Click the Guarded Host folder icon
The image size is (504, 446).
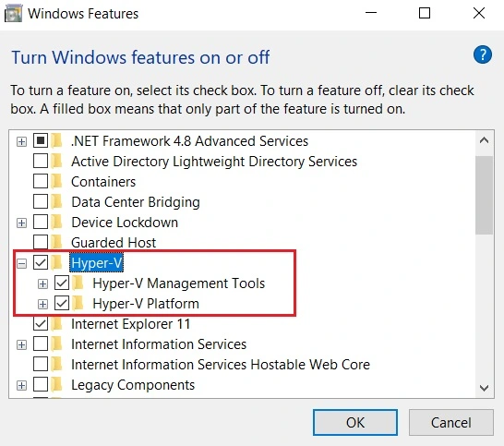point(57,242)
